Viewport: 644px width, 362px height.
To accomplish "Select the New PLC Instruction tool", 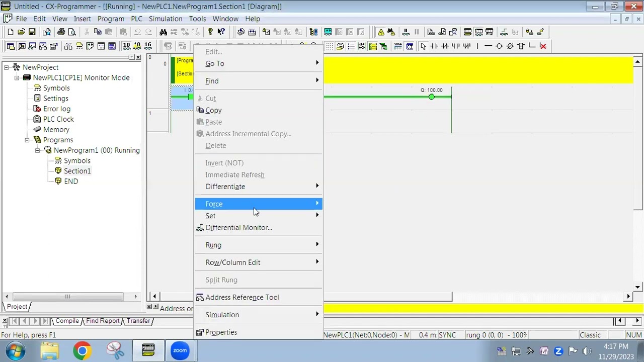I will (521, 46).
